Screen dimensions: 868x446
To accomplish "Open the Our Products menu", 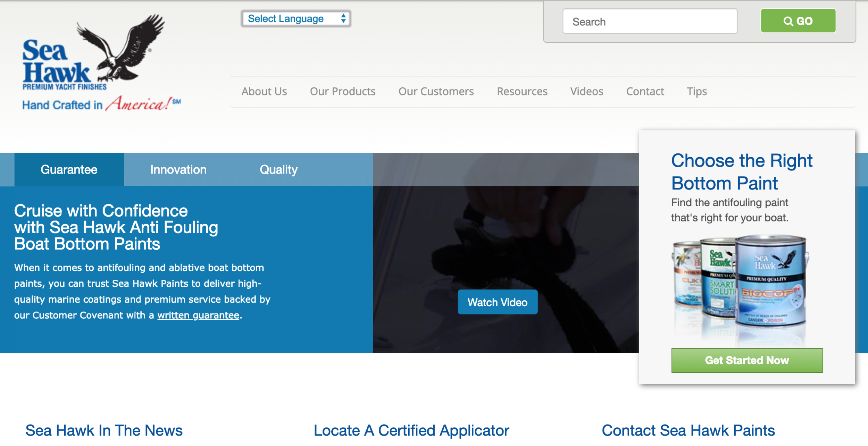I will (343, 92).
